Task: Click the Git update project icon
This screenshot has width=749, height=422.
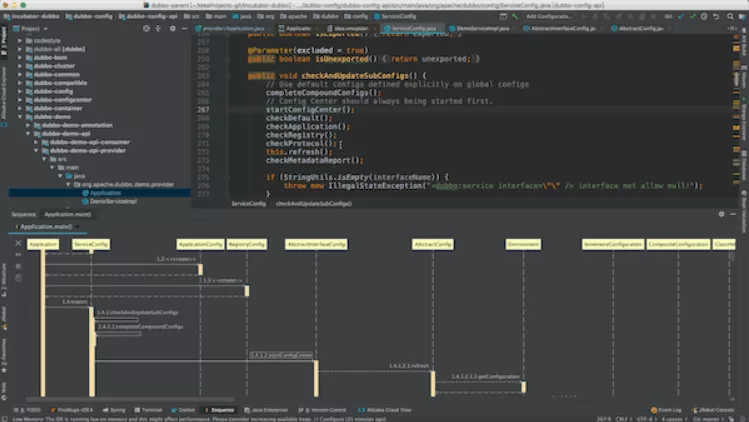Action: 681,16
